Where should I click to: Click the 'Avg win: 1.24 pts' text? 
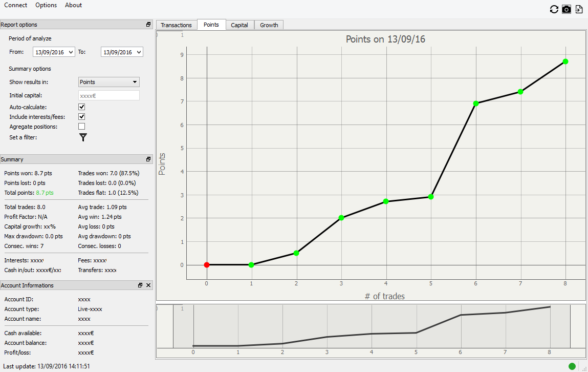100,217
